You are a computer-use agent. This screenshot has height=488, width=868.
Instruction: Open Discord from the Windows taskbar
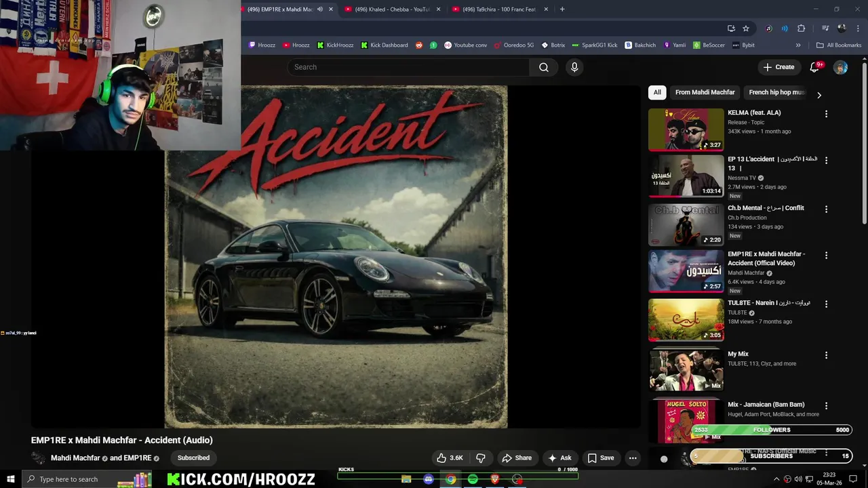tap(429, 479)
